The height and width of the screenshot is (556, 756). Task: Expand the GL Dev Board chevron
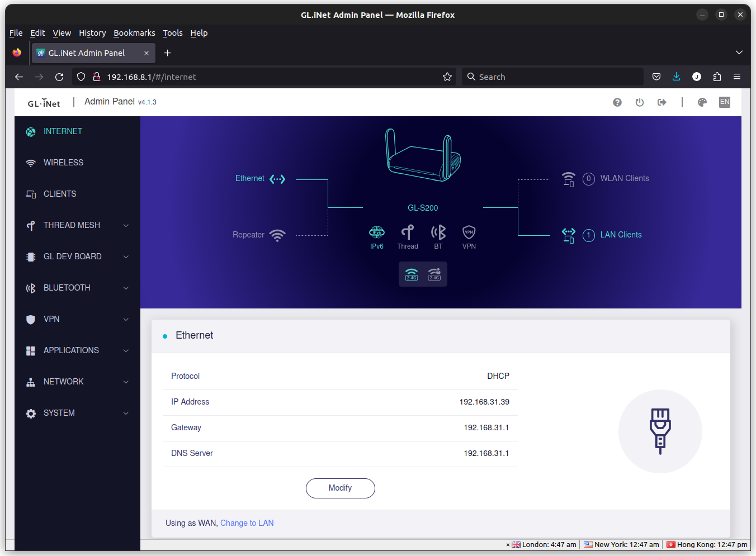click(126, 256)
